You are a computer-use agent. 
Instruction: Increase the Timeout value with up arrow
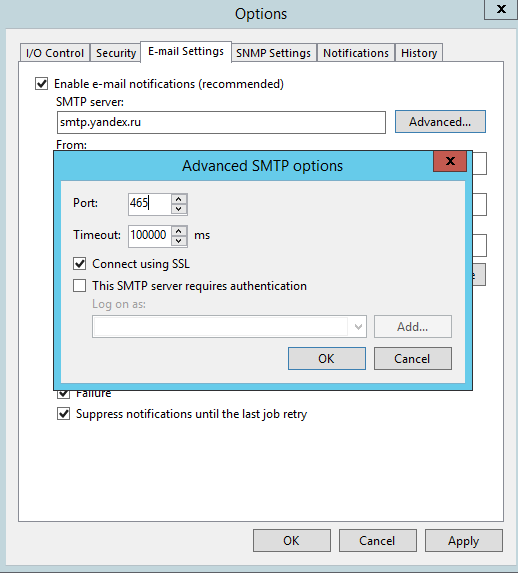pyautogui.click(x=179, y=231)
